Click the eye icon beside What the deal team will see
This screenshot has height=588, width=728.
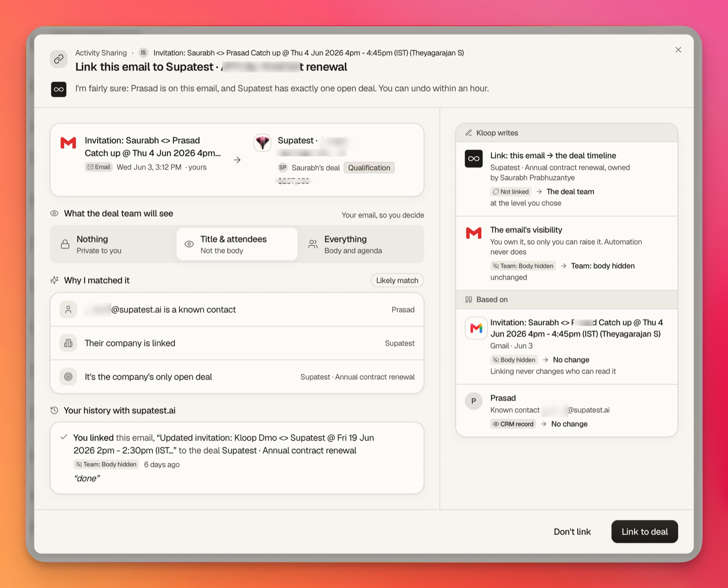54,213
